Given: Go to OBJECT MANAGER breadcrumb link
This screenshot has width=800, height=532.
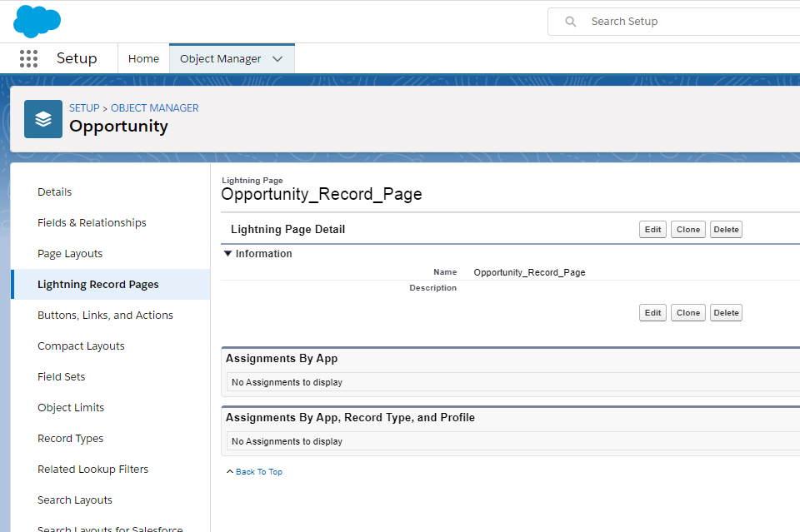Looking at the screenshot, I should [x=155, y=108].
